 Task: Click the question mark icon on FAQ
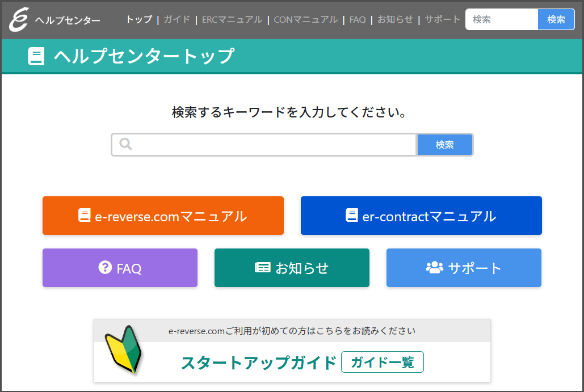(x=105, y=267)
